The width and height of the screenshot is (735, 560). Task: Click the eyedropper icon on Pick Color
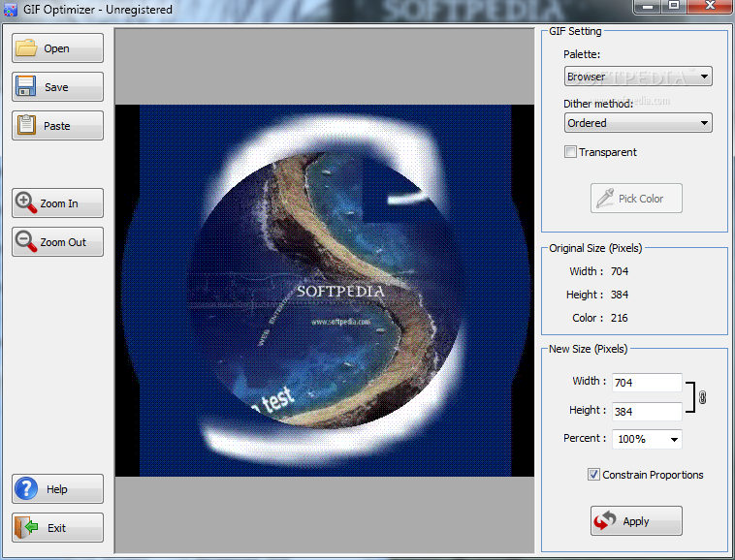(605, 198)
